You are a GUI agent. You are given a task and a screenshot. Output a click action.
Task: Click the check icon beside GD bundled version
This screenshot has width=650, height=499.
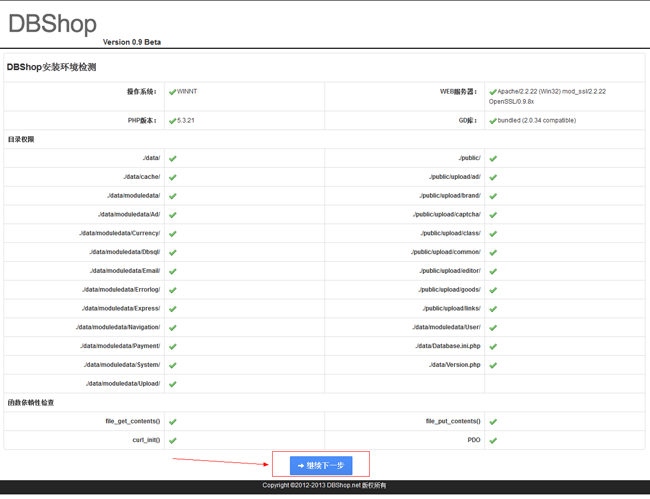(x=493, y=121)
